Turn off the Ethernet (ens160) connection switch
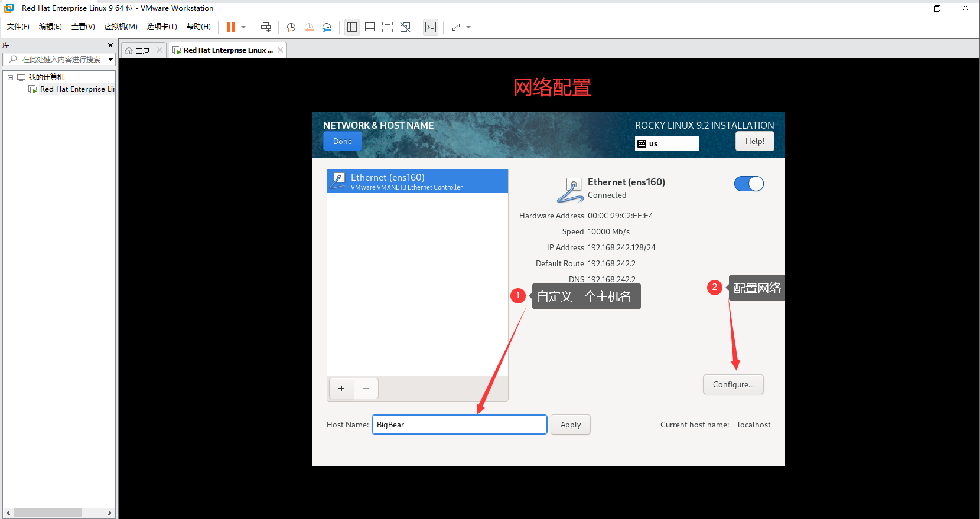 [x=749, y=184]
